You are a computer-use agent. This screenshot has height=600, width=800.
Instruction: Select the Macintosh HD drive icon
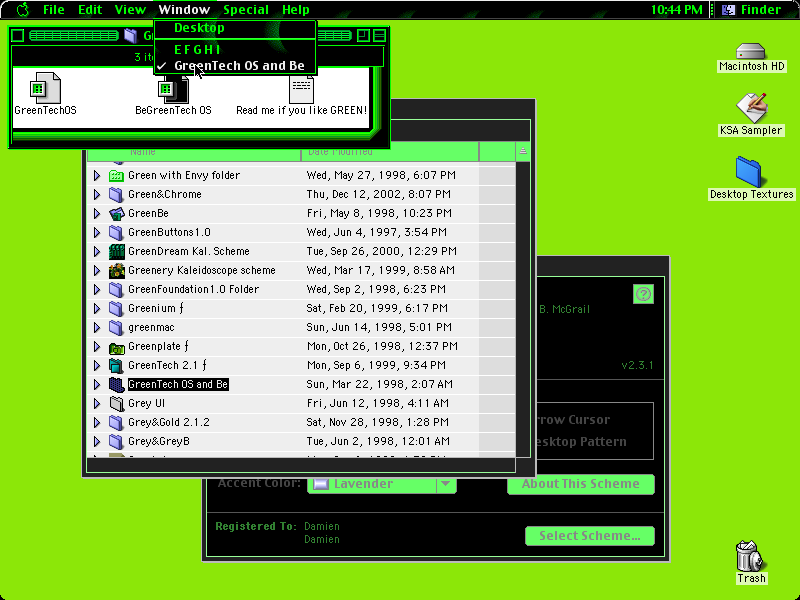(751, 51)
